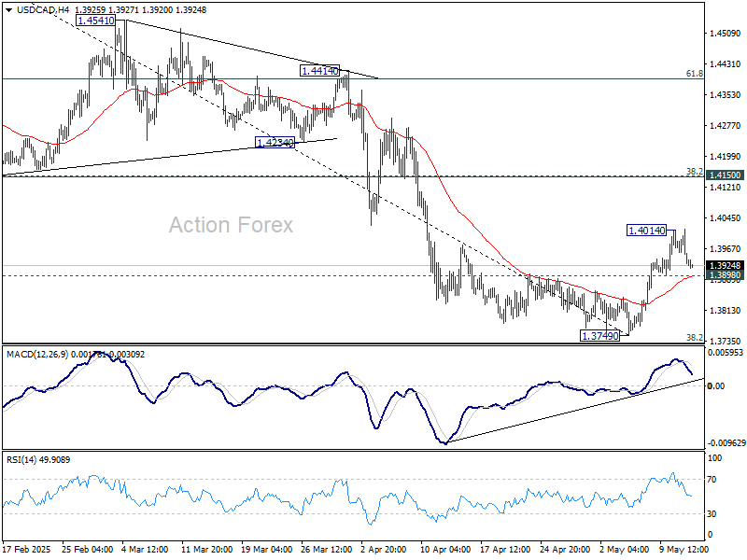747x560 pixels.
Task: Click the 2 Apr 20:00 time label
Action: point(384,550)
